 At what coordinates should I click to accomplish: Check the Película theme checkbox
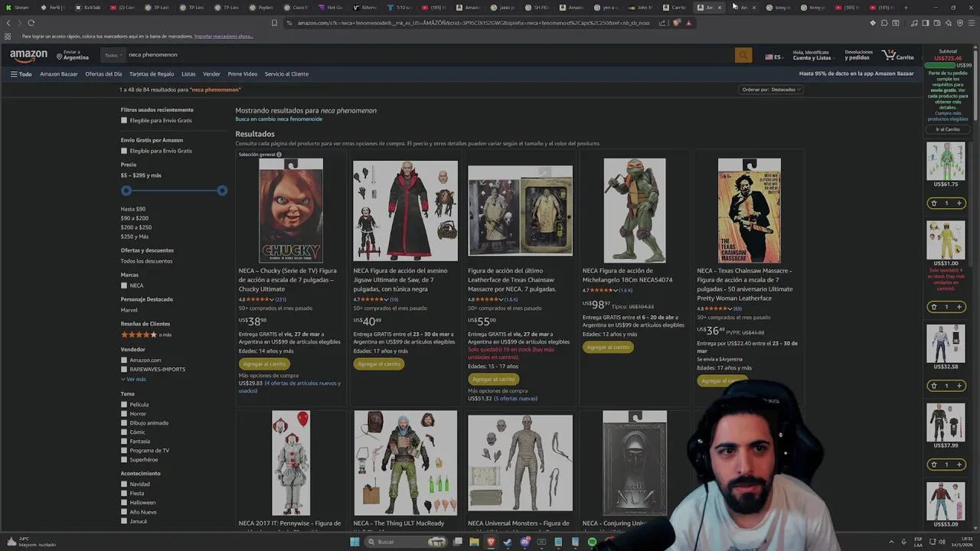(x=124, y=404)
